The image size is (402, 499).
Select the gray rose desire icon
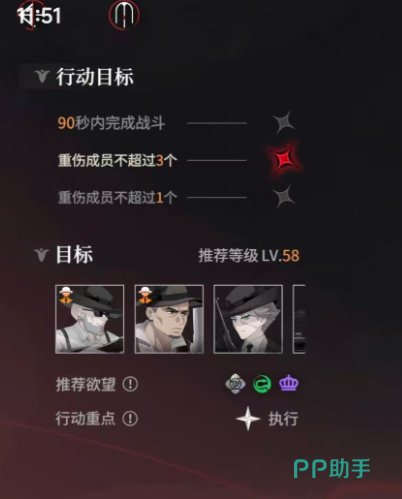point(235,384)
